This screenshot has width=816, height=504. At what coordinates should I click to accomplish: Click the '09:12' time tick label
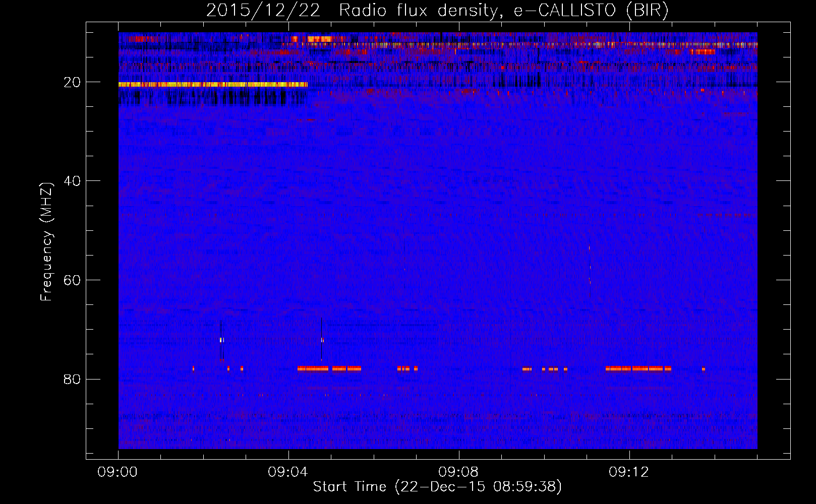click(x=629, y=472)
